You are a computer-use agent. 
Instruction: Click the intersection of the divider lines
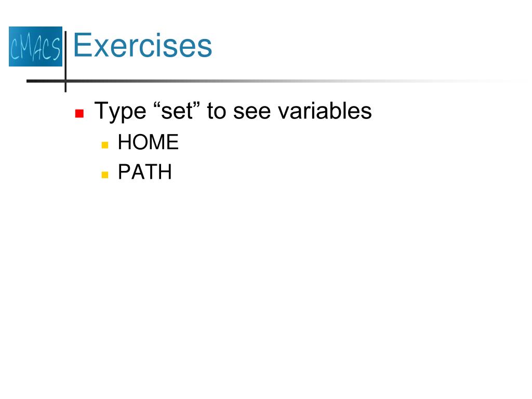[x=65, y=81]
